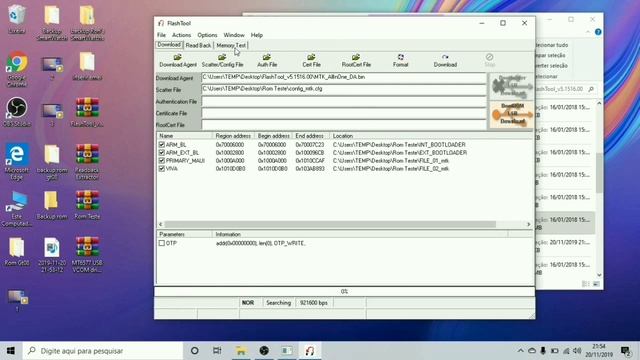This screenshot has height=360, width=640.
Task: Click the orange BootROM USB Download graphic
Action: click(511, 114)
